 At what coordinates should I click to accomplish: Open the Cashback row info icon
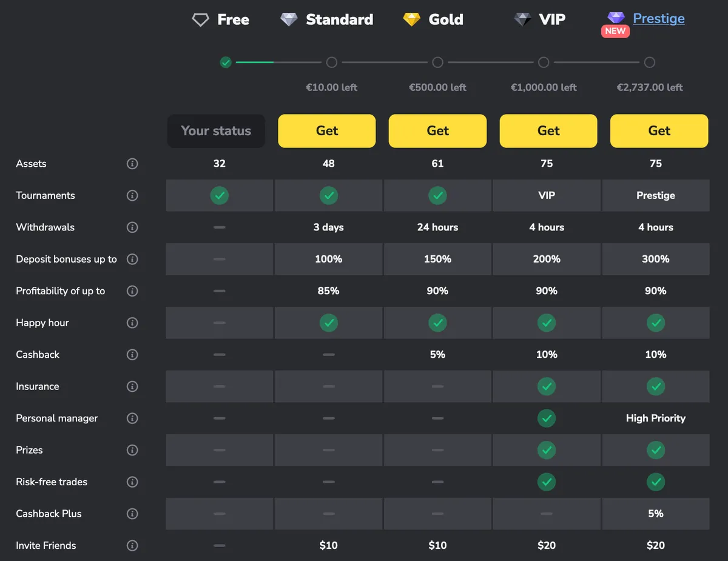(x=132, y=355)
